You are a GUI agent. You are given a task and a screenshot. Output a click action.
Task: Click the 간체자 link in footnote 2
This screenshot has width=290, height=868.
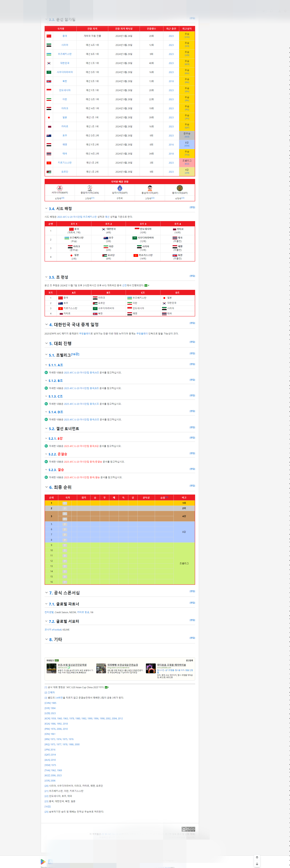(x=51, y=692)
